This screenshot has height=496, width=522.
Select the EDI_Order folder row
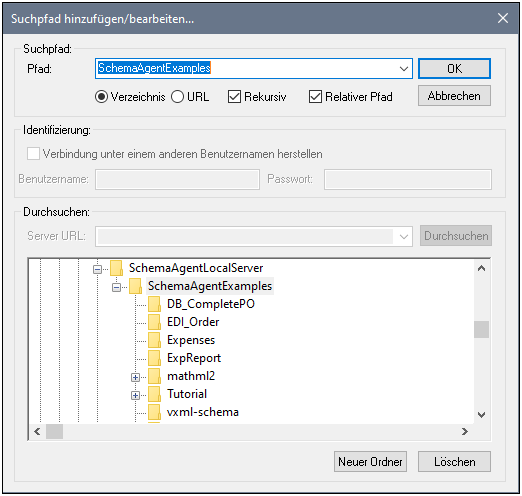193,322
